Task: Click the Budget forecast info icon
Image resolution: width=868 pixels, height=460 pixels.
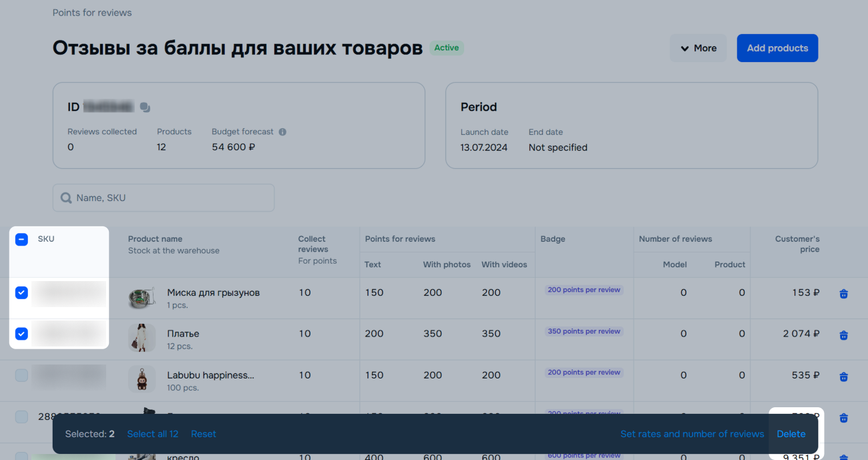Action: tap(282, 132)
